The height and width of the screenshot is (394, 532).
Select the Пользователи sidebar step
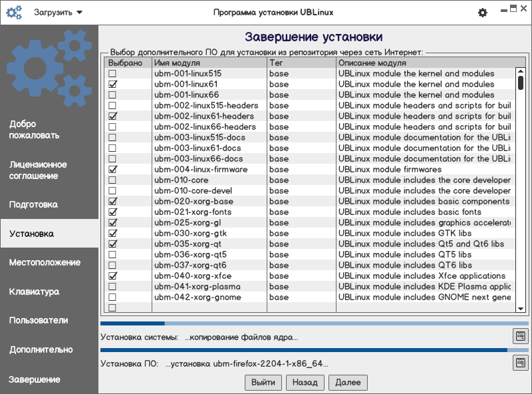39,320
